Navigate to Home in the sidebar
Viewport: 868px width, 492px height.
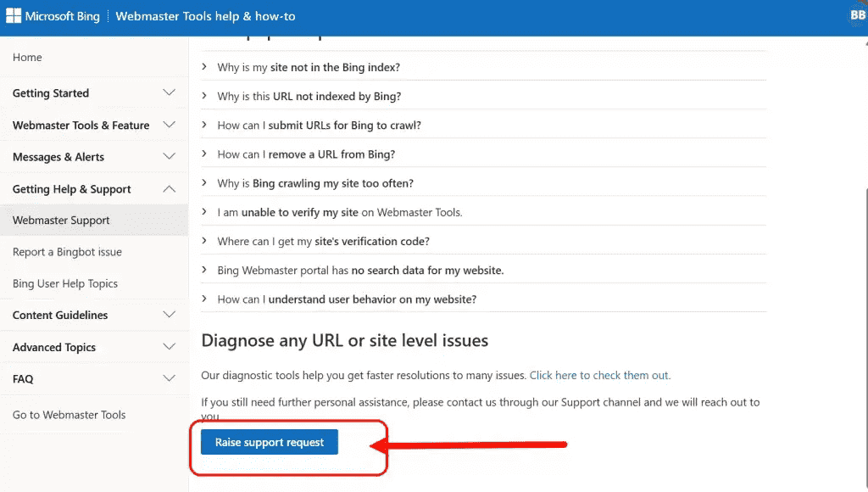[x=27, y=57]
